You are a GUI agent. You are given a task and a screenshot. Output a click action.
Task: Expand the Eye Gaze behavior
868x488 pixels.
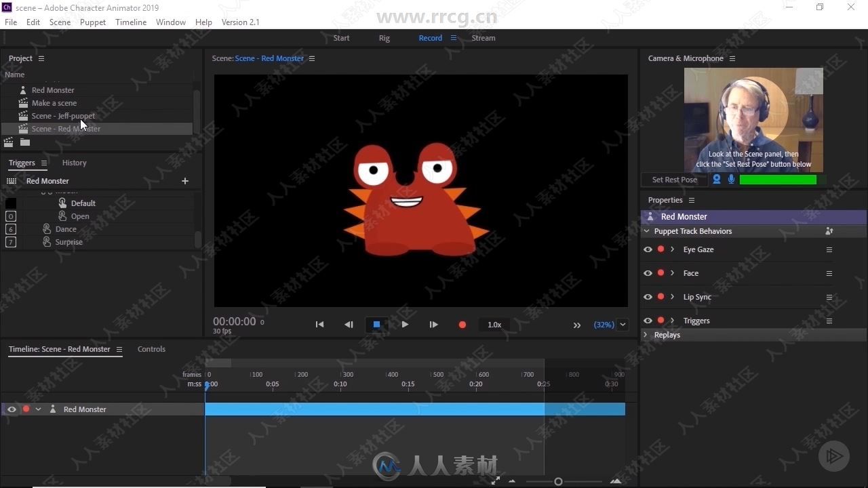tap(672, 249)
